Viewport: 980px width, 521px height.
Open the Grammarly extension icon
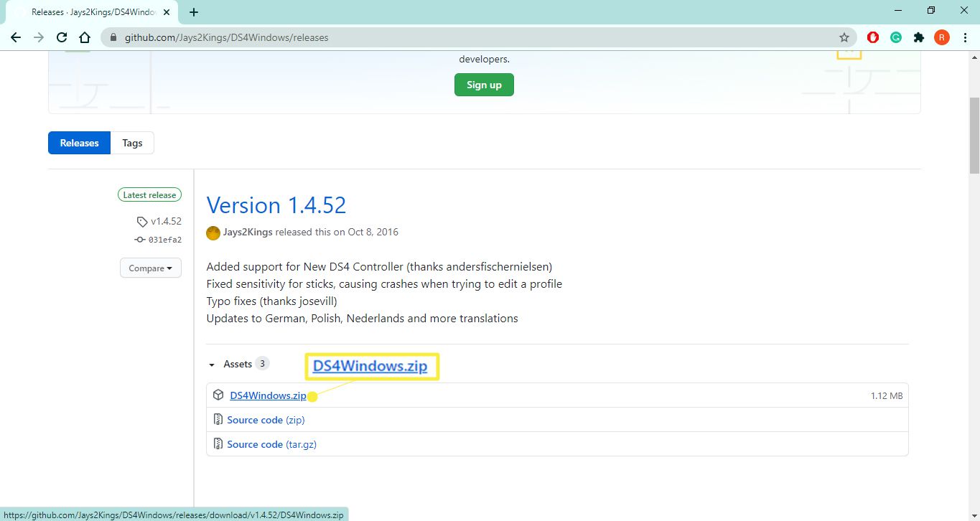(x=896, y=37)
